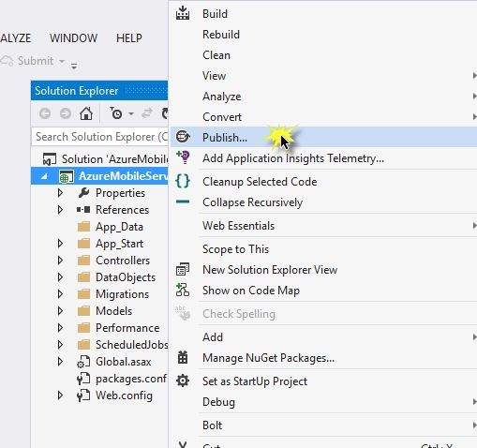Screen dimensions: 477x448
Task: Click the Show on Code Map icon
Action: point(183,290)
